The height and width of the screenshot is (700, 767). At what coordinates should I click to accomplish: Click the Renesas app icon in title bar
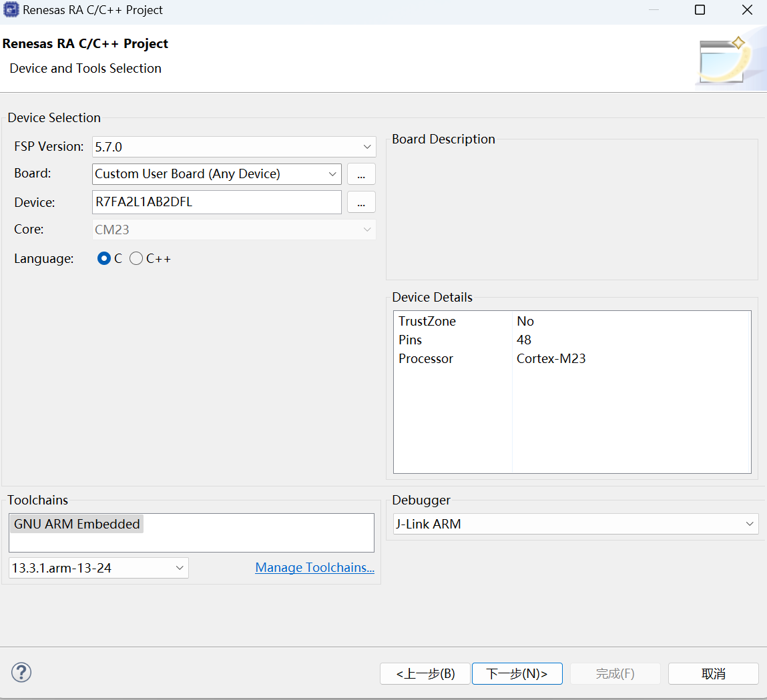pyautogui.click(x=11, y=10)
